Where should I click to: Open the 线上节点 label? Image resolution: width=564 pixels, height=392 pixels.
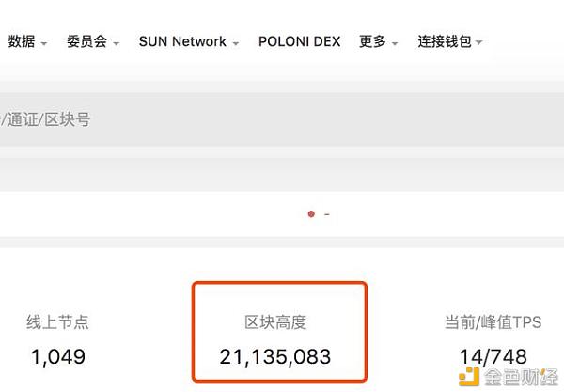click(57, 321)
